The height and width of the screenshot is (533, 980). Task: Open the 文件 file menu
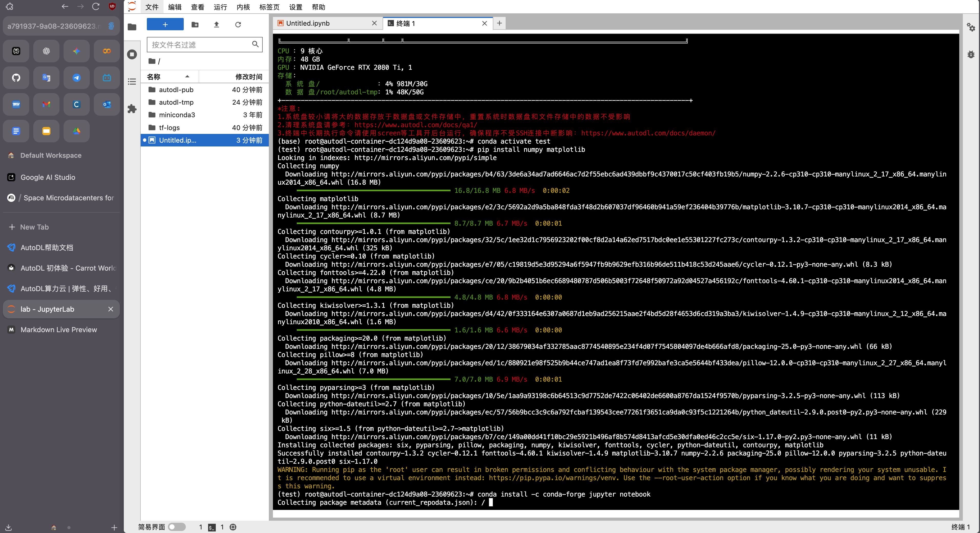[x=152, y=7]
